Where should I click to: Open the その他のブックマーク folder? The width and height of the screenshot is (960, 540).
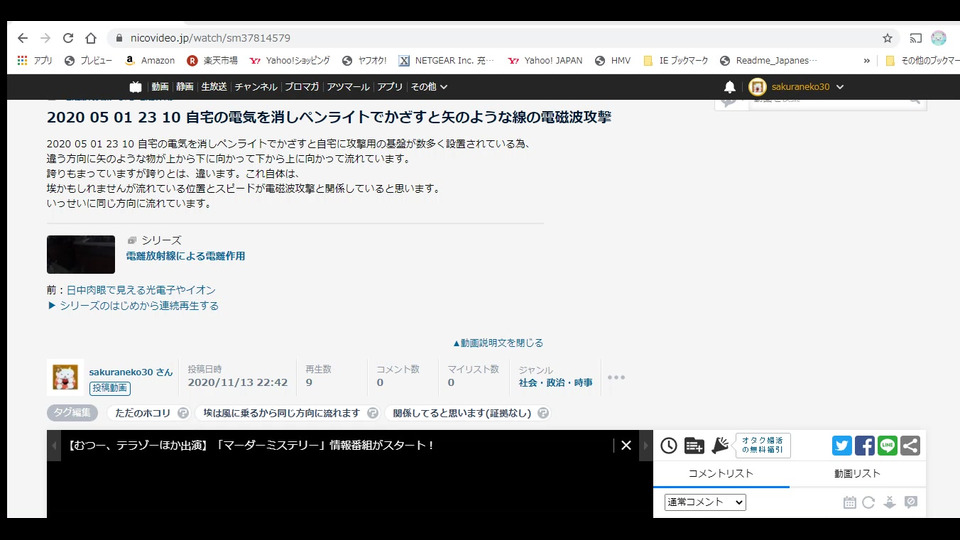[x=922, y=61]
